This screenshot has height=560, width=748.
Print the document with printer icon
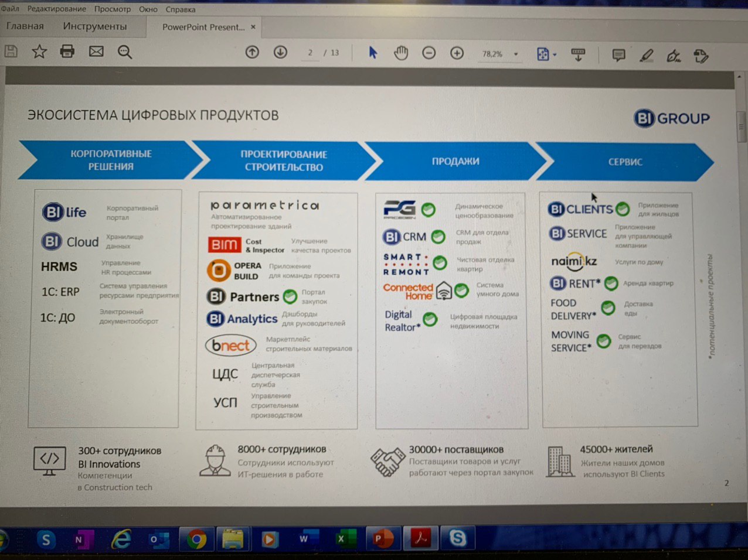pyautogui.click(x=67, y=52)
